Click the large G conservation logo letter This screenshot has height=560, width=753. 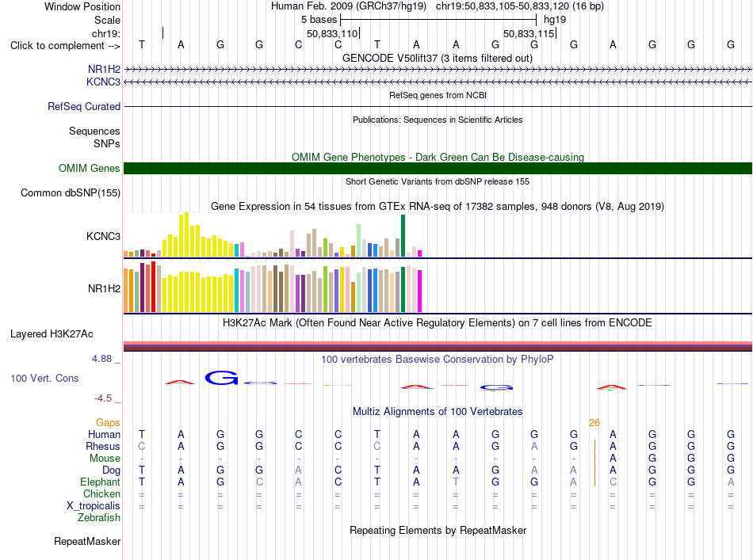[x=221, y=378]
